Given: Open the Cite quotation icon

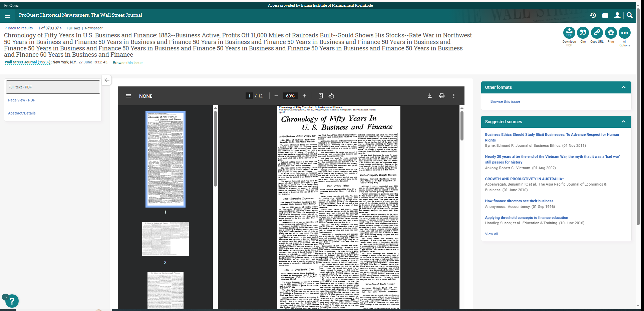Looking at the screenshot, I should 583,33.
